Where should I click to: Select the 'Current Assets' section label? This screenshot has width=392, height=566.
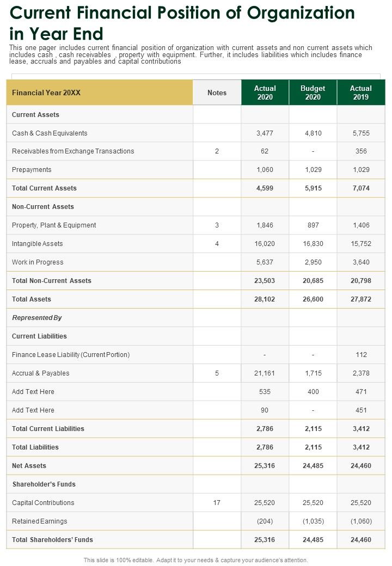35,115
